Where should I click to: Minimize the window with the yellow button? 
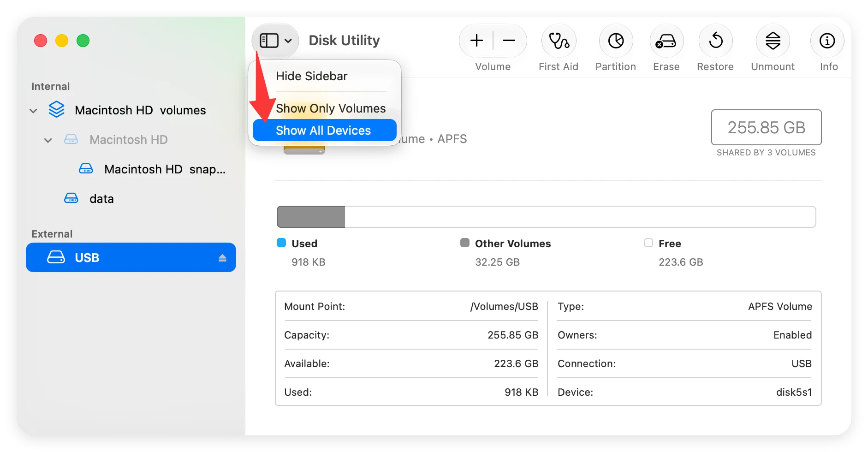point(62,41)
